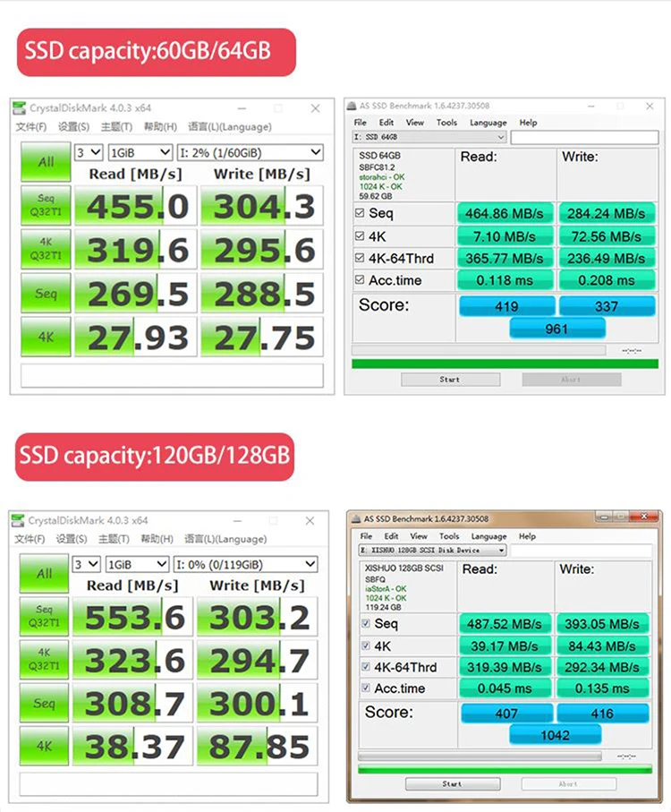This screenshot has height=812, width=671.
Task: Toggle Acc.time checkbox in the SSD 64GB benchmark
Action: (360, 280)
